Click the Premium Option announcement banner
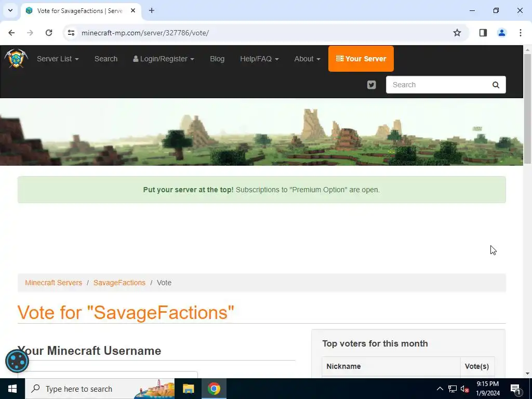 point(262,190)
